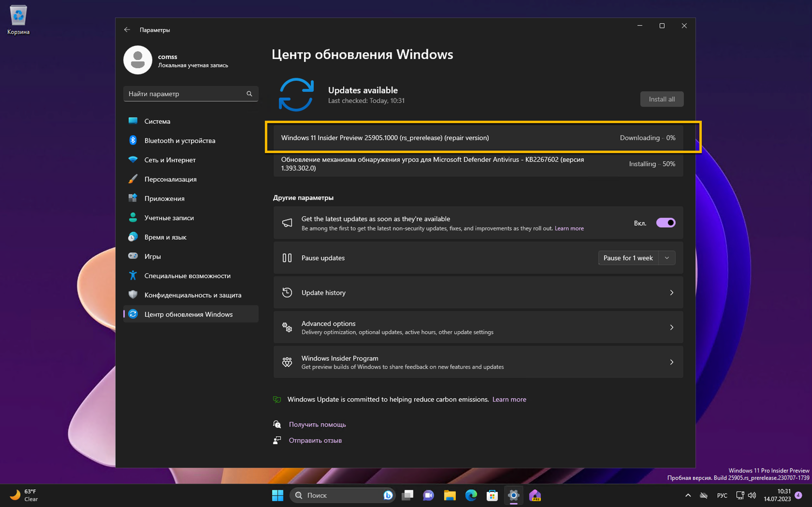
Task: Click the Install all button
Action: (662, 99)
